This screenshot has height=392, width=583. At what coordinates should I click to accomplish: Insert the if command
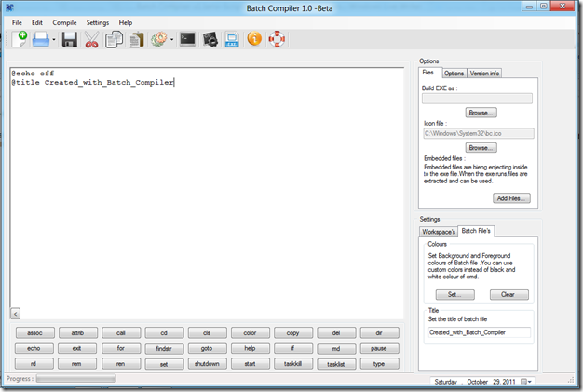pos(293,348)
